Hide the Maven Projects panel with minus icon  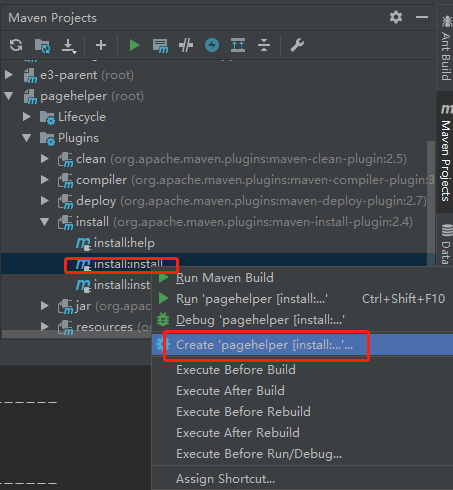coord(422,17)
